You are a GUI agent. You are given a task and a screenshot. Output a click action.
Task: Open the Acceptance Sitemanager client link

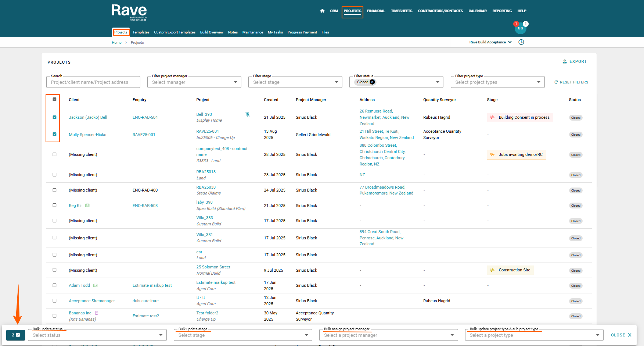tap(92, 301)
